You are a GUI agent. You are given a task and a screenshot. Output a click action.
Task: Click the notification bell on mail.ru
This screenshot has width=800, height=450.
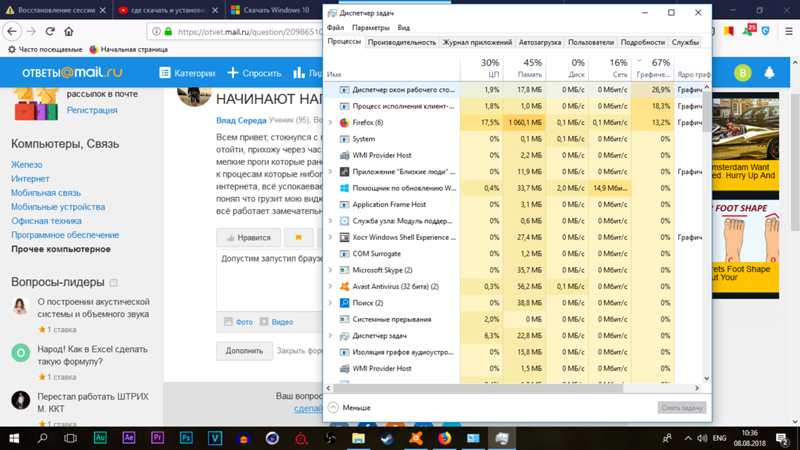coord(769,73)
